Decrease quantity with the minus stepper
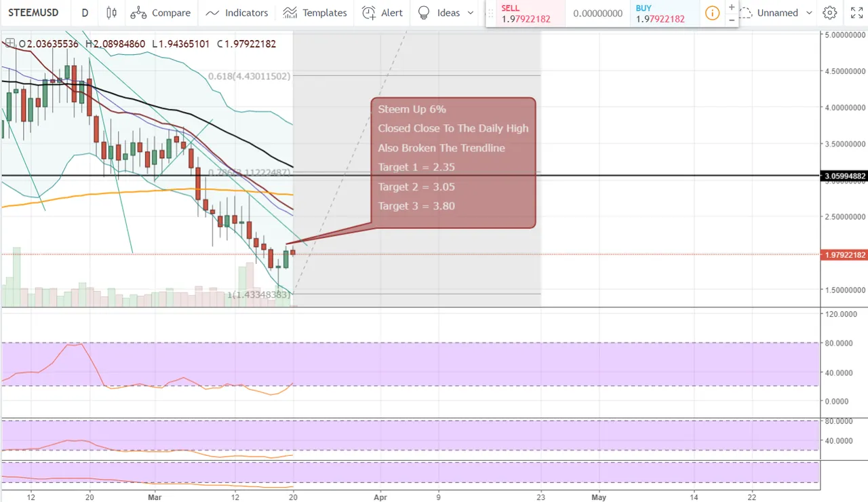 pos(732,20)
